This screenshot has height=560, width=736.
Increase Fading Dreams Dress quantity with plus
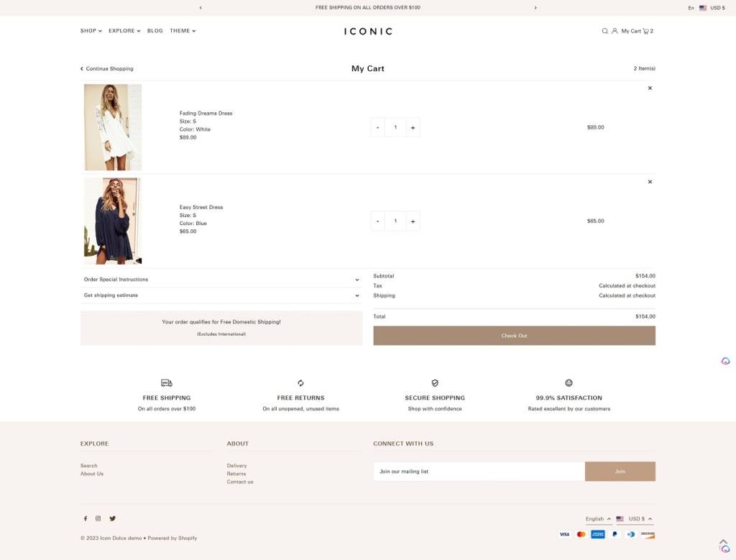click(413, 128)
